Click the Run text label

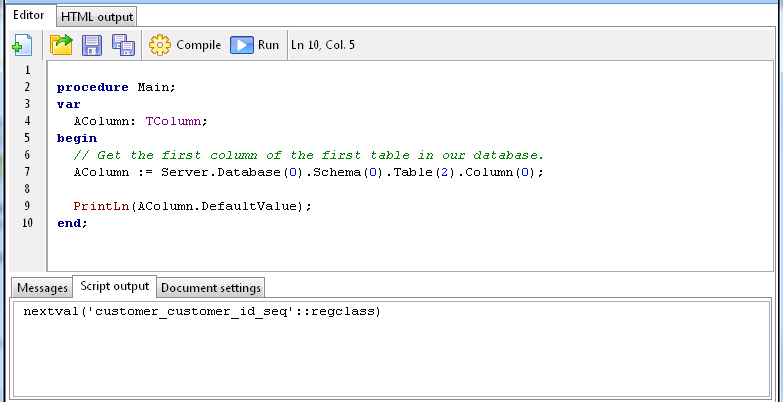point(268,45)
